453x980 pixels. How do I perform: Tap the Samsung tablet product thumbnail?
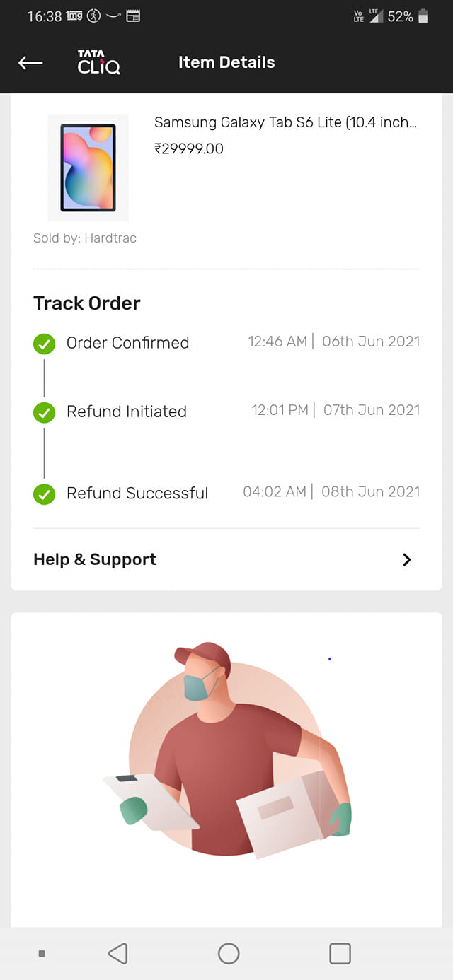click(88, 168)
